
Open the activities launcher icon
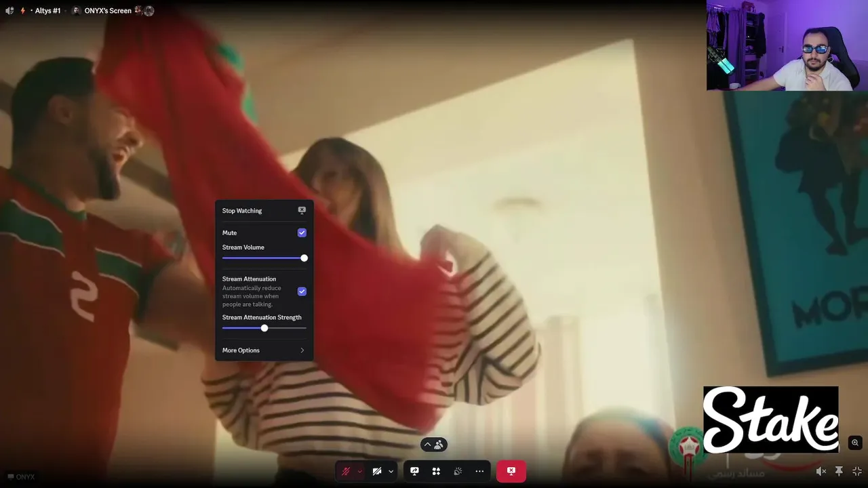coord(436,471)
